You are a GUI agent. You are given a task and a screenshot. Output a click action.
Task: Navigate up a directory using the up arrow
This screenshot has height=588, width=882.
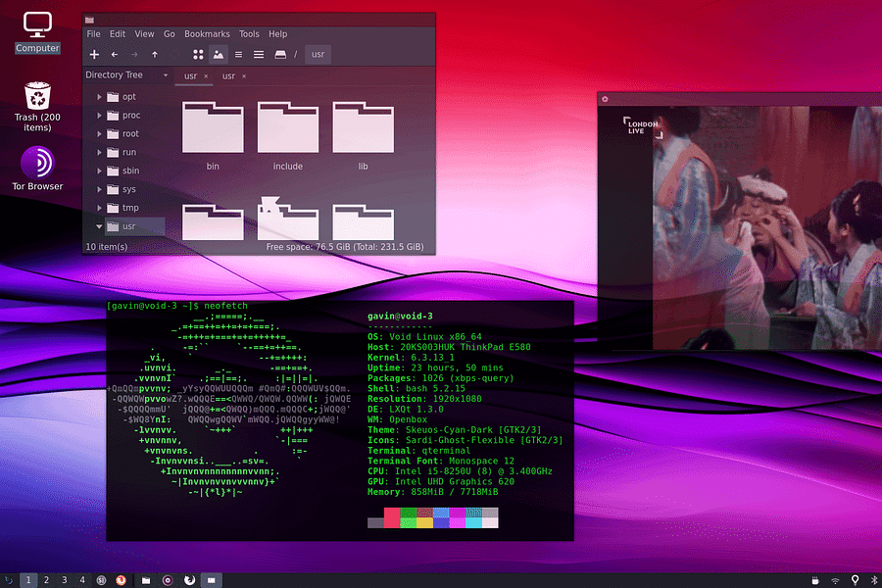tap(154, 55)
